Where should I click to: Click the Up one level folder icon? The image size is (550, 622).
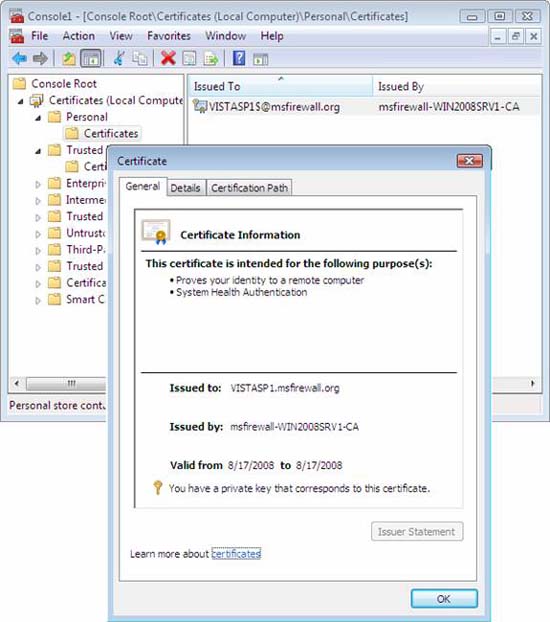pos(69,59)
